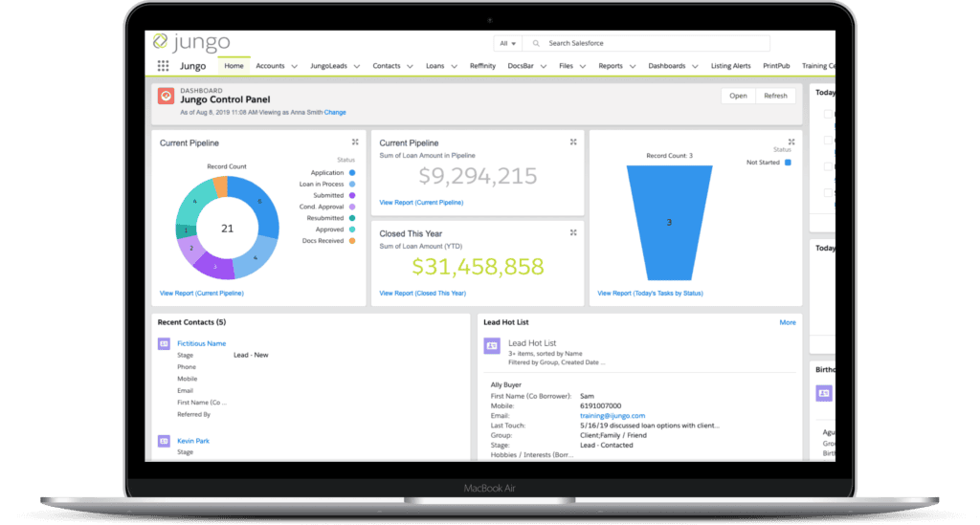The image size is (980, 525).
Task: Click the Jungo Control Panel dashboard icon
Action: 166,97
